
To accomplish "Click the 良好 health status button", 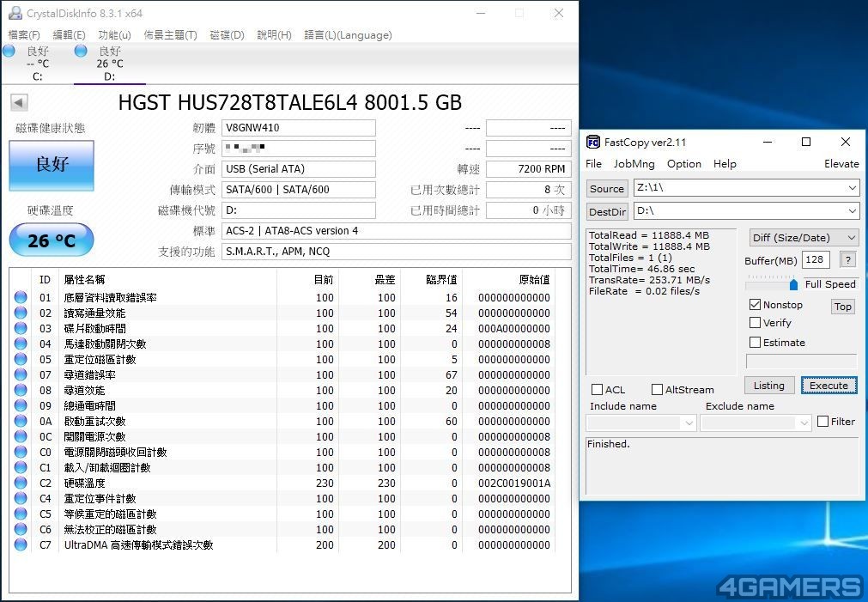I will point(52,165).
